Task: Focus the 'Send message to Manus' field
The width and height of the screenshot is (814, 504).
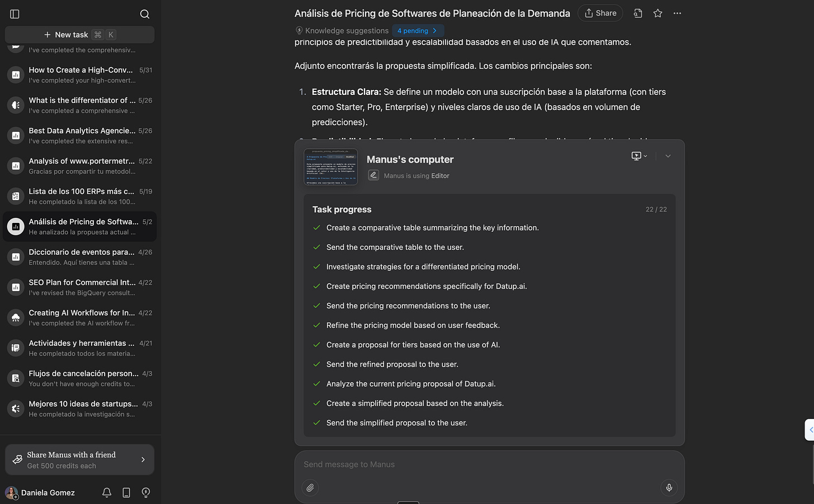Action: 489,464
